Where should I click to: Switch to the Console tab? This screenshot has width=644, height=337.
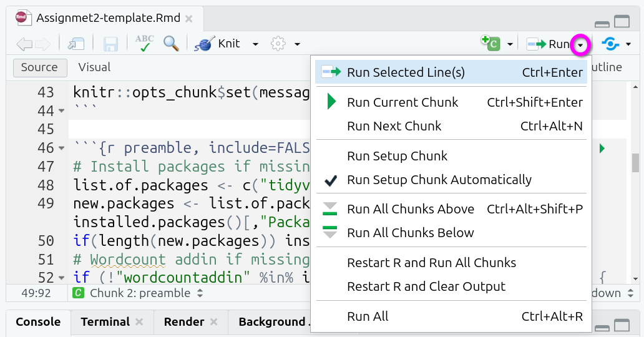point(38,322)
